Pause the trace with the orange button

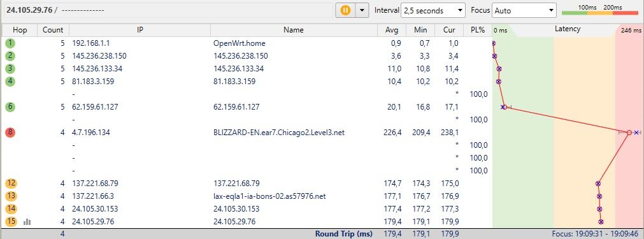(x=345, y=10)
